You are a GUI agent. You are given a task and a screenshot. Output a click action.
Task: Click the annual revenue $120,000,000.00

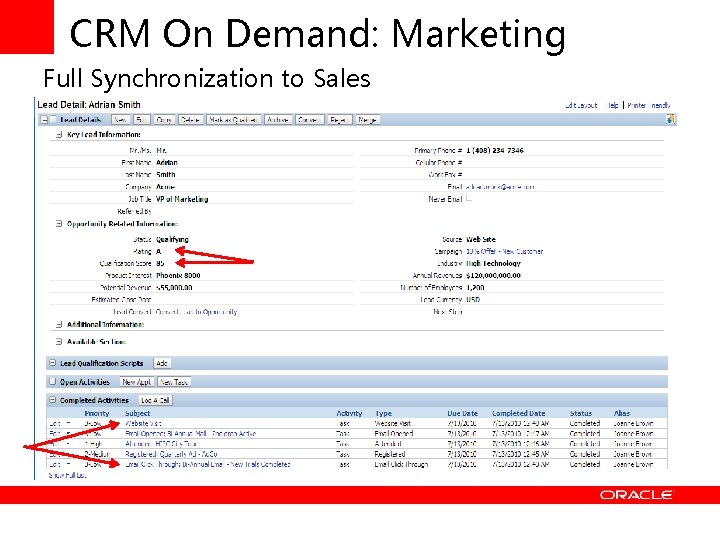(x=493, y=275)
